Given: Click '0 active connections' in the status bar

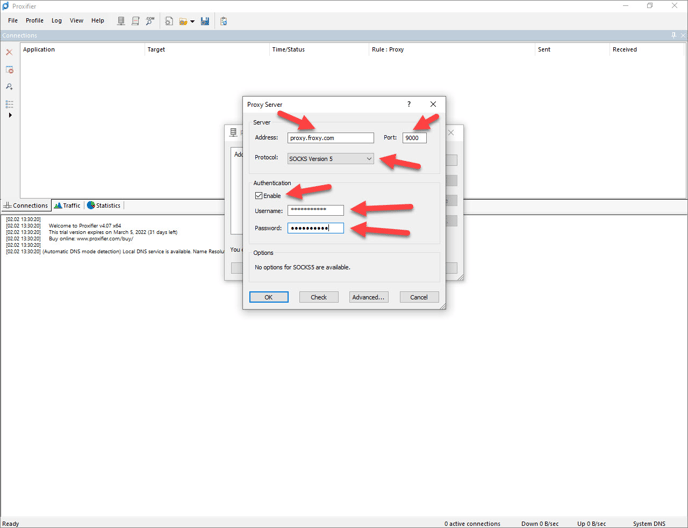Looking at the screenshot, I should [472, 524].
